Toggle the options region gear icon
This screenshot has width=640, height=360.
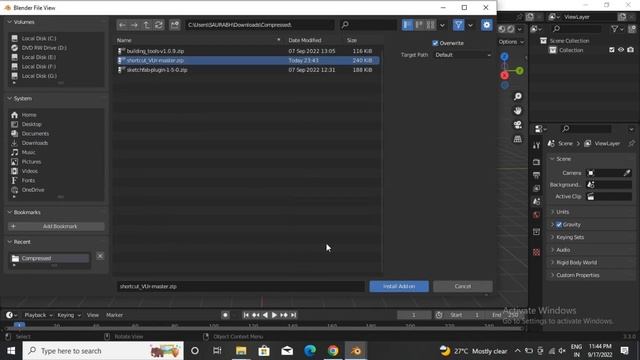(x=487, y=25)
